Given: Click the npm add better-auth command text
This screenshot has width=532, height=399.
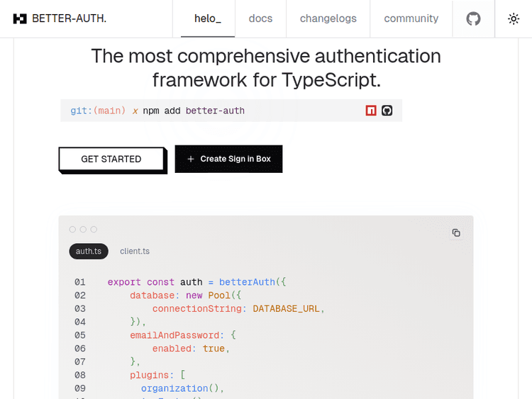Looking at the screenshot, I should [194, 111].
